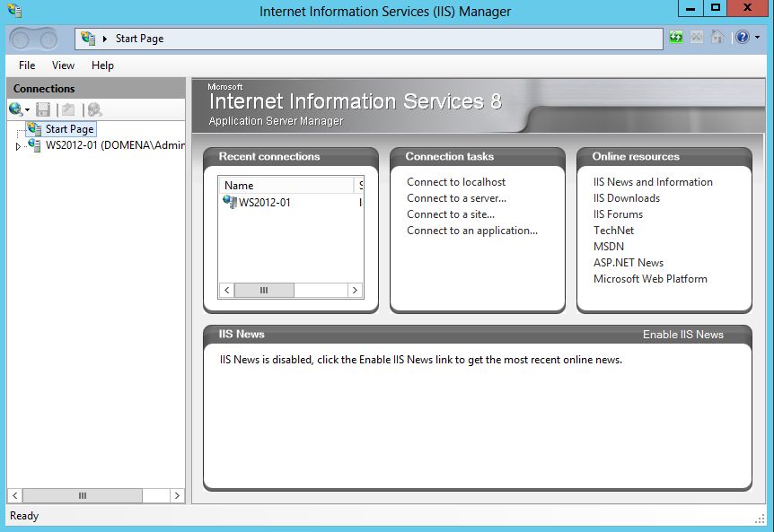This screenshot has height=532, width=774.
Task: Select Start Page in Connections tree
Action: [x=61, y=129]
